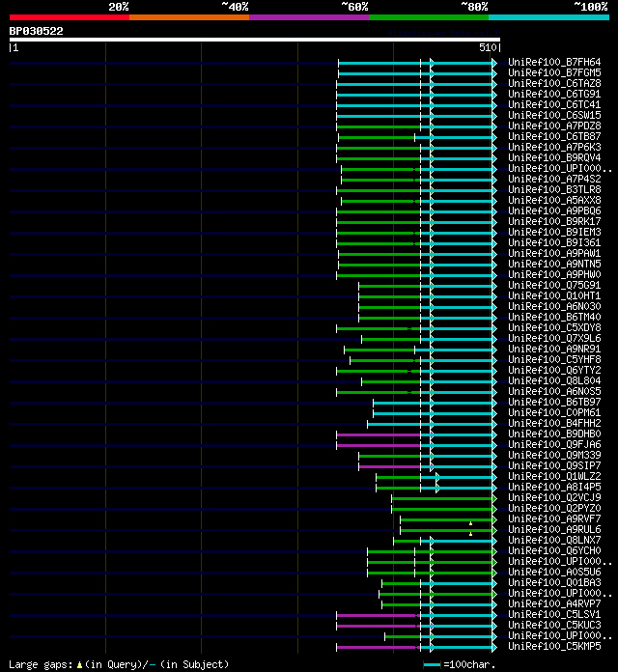This screenshot has width=618, height=672.
Task: Select the UniRef100_C0PM61 label
Action: coord(554,412)
